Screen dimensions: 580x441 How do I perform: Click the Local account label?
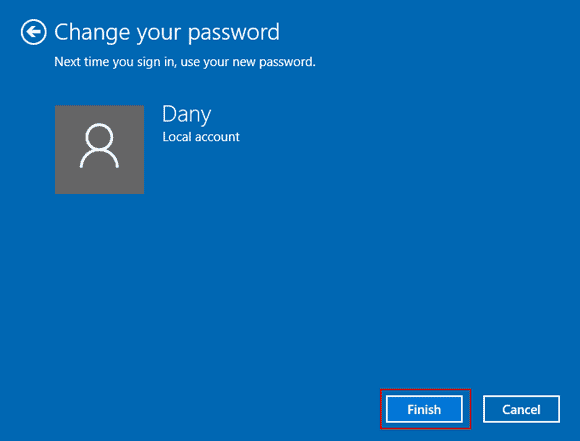click(201, 137)
